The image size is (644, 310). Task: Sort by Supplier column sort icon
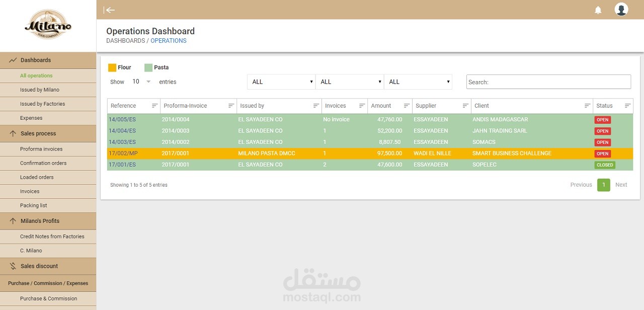466,106
